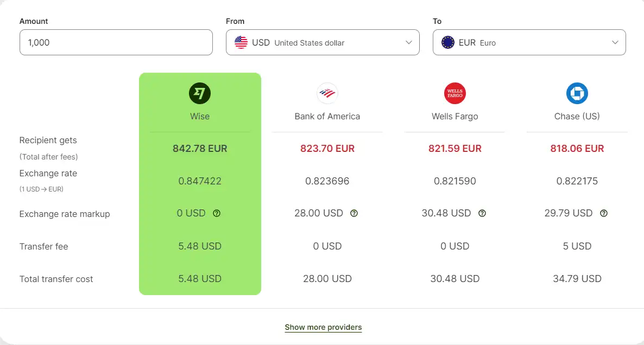Open Chase markup help icon
The width and height of the screenshot is (644, 345).
[x=603, y=213]
